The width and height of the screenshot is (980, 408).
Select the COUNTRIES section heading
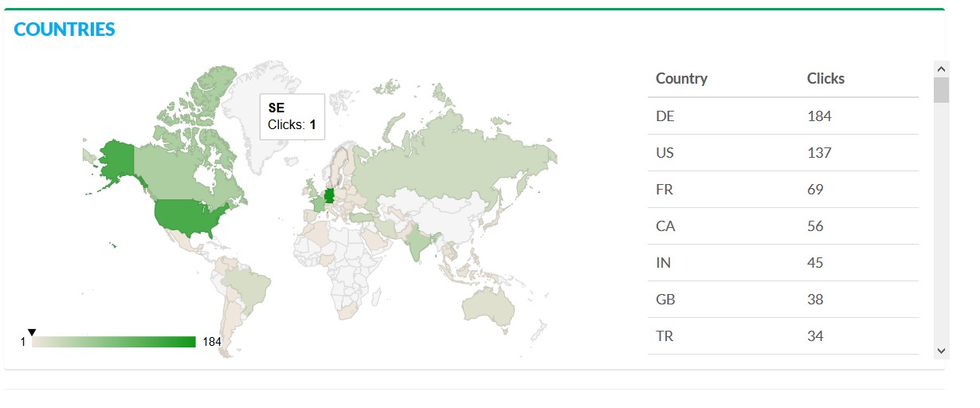(65, 29)
